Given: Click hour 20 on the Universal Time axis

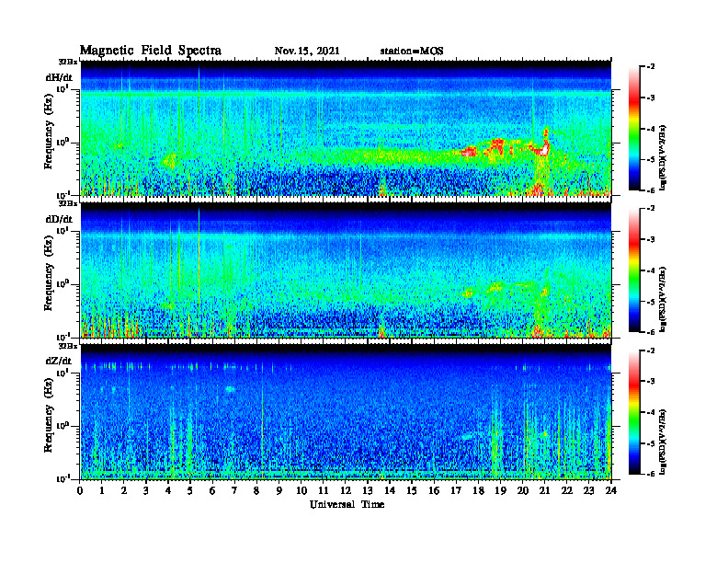Looking at the screenshot, I should tap(523, 491).
